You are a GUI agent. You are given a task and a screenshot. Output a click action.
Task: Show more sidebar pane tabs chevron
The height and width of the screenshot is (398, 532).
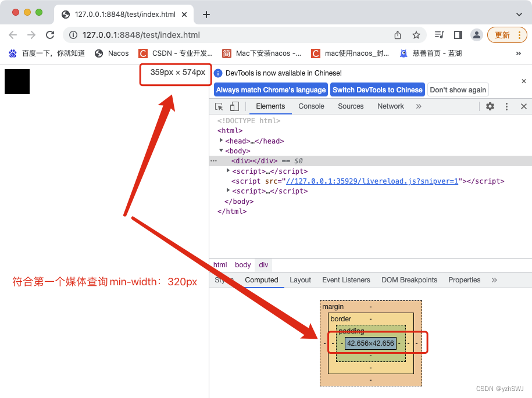tap(494, 280)
